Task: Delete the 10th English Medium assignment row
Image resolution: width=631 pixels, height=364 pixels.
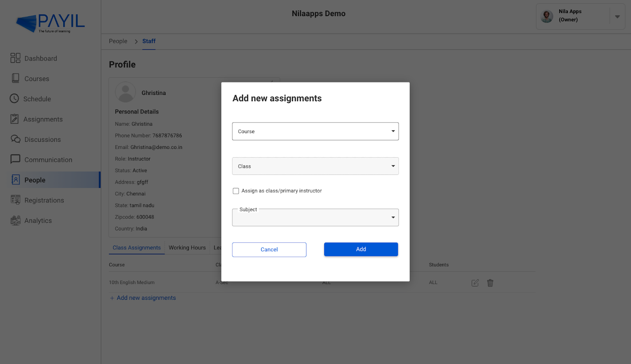Action: click(x=490, y=283)
